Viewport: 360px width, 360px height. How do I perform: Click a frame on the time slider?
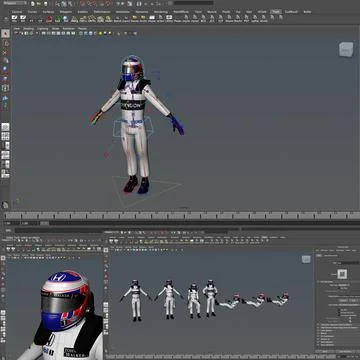coord(180,216)
